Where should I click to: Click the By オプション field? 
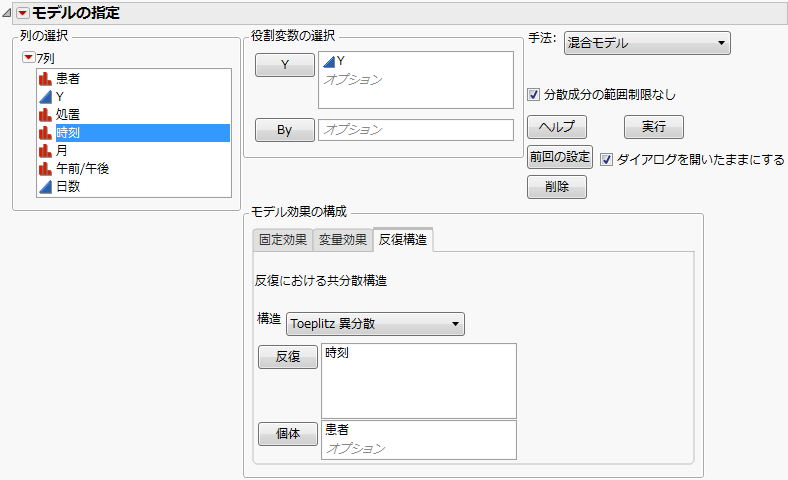point(415,130)
